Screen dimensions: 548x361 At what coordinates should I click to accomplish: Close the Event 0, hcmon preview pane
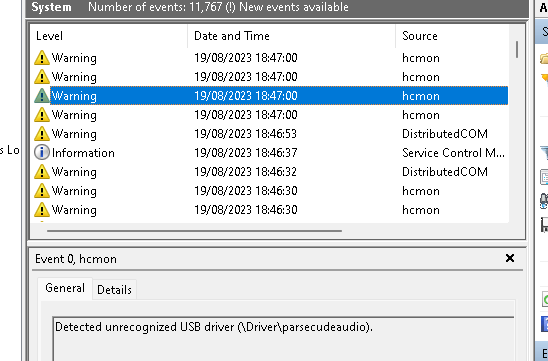click(510, 258)
